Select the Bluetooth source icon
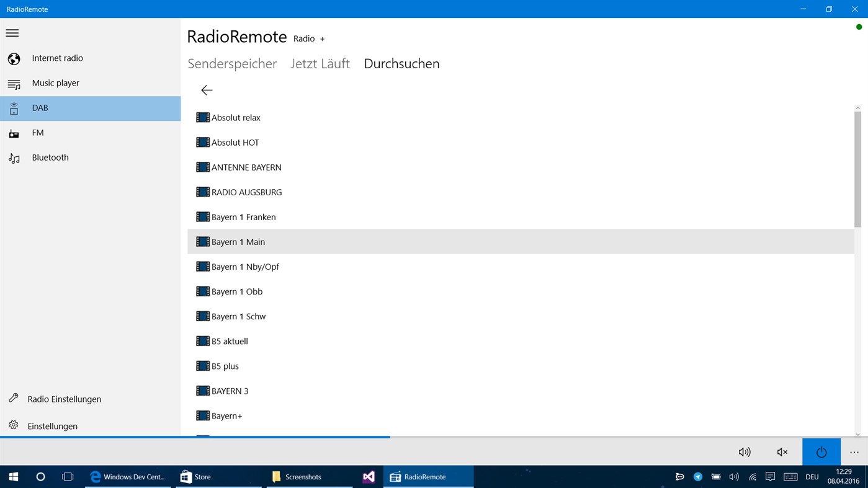The image size is (868, 488). point(14,157)
